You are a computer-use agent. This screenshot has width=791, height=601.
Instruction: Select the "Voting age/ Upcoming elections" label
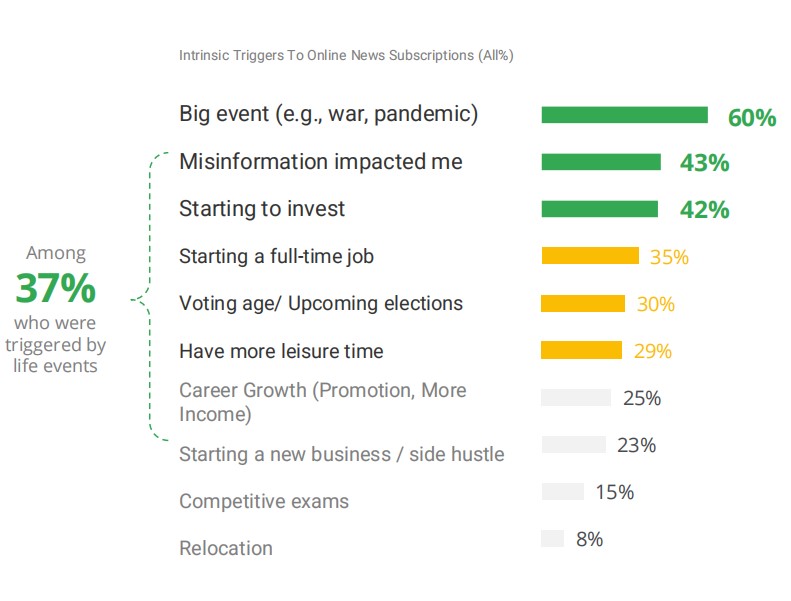click(x=321, y=303)
